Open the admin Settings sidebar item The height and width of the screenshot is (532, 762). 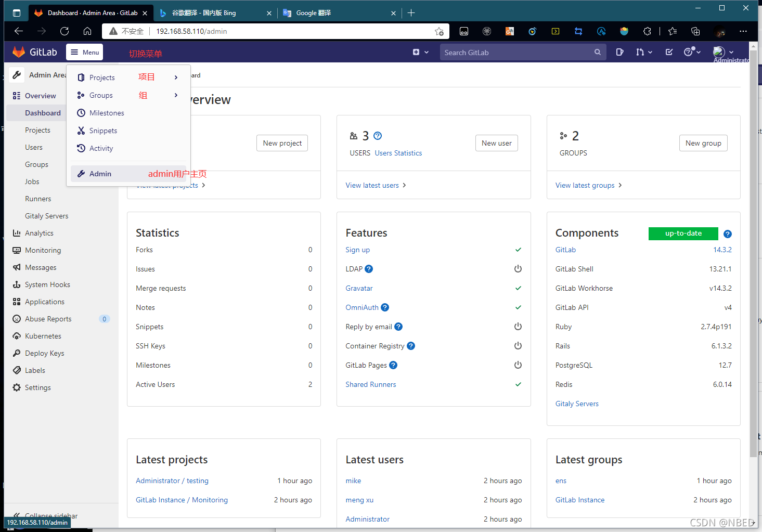[x=37, y=387]
